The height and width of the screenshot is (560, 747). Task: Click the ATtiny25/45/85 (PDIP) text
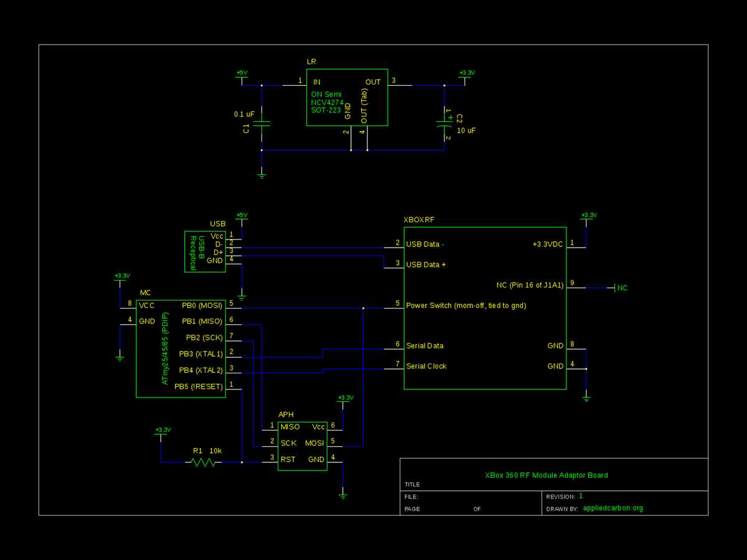tap(165, 348)
